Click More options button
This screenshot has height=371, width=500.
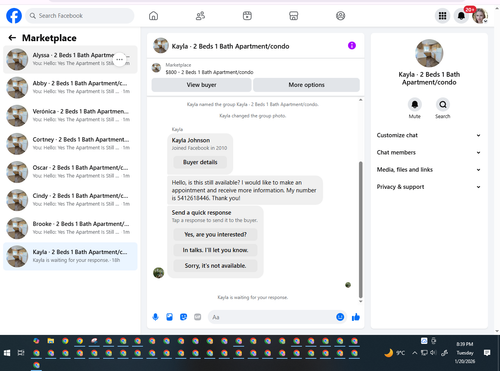(x=306, y=85)
